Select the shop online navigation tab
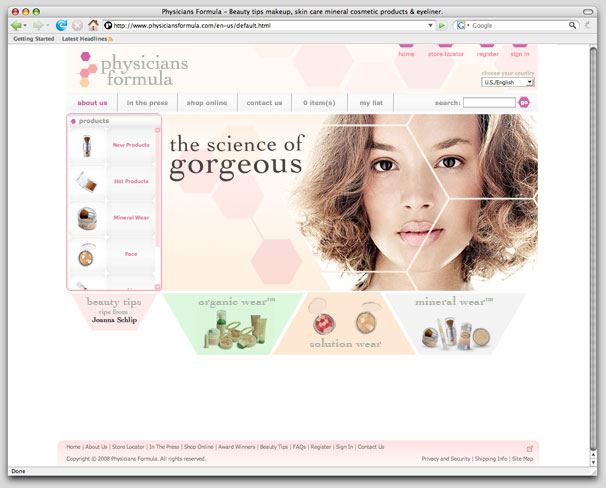 click(207, 103)
